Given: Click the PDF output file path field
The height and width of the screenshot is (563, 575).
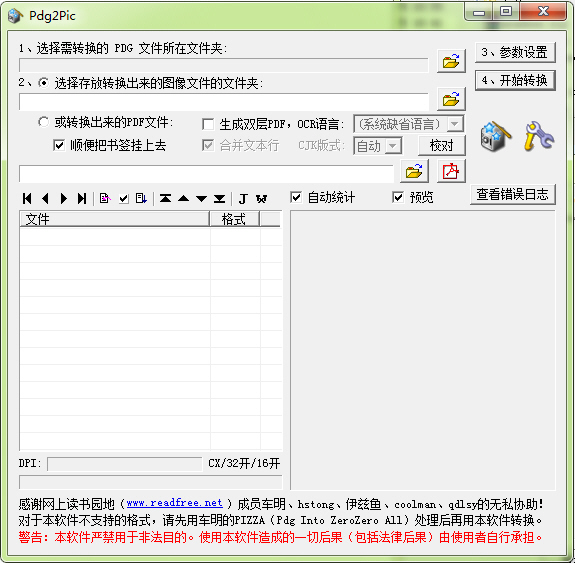Looking at the screenshot, I should 206,174.
